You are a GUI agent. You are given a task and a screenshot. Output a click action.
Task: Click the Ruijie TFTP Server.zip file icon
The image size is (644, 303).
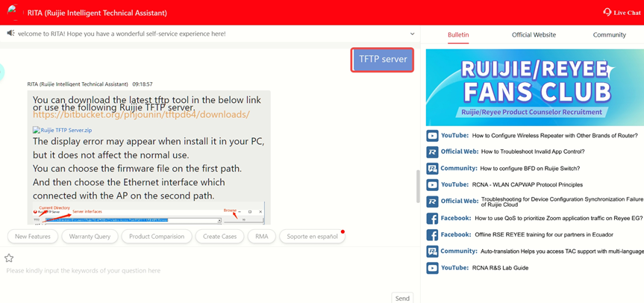(36, 130)
